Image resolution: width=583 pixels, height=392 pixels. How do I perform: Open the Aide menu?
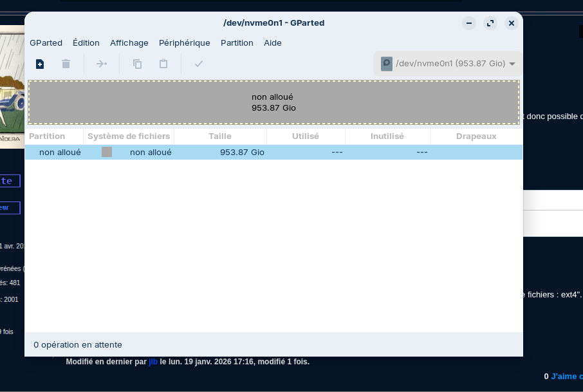coord(273,43)
